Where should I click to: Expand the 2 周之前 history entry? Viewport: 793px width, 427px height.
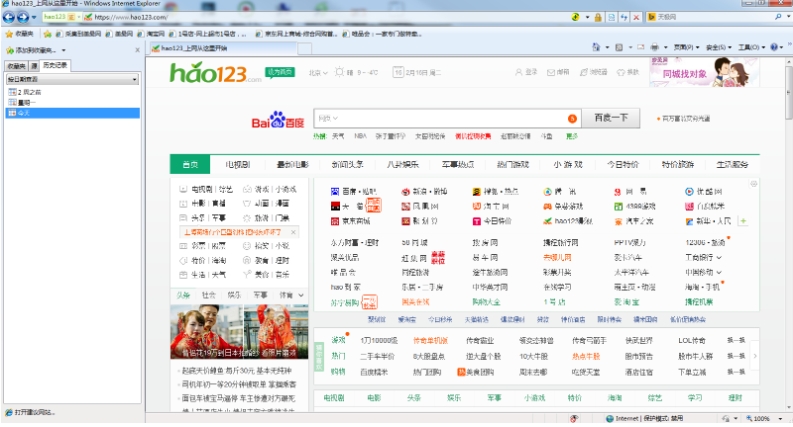pos(25,92)
